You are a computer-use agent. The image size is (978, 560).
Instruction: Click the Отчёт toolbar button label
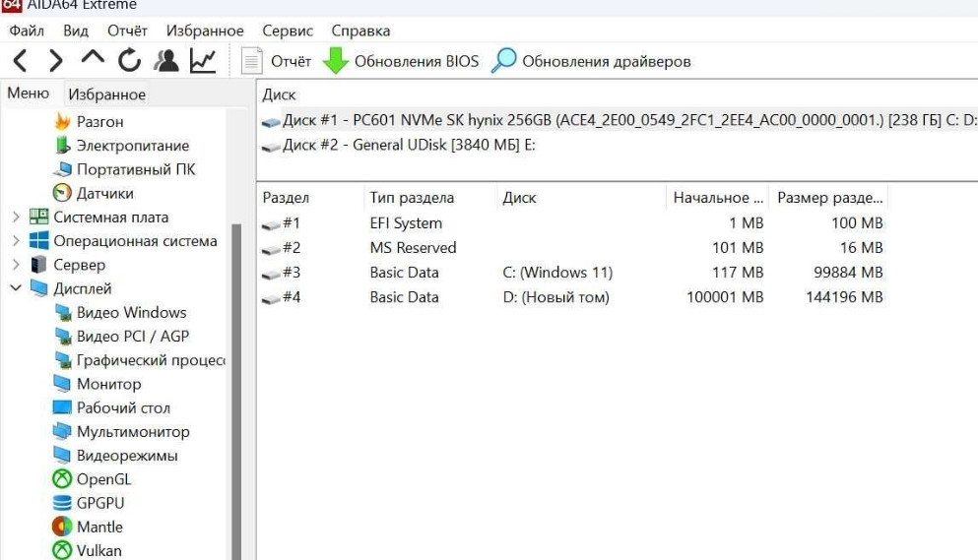(x=291, y=61)
